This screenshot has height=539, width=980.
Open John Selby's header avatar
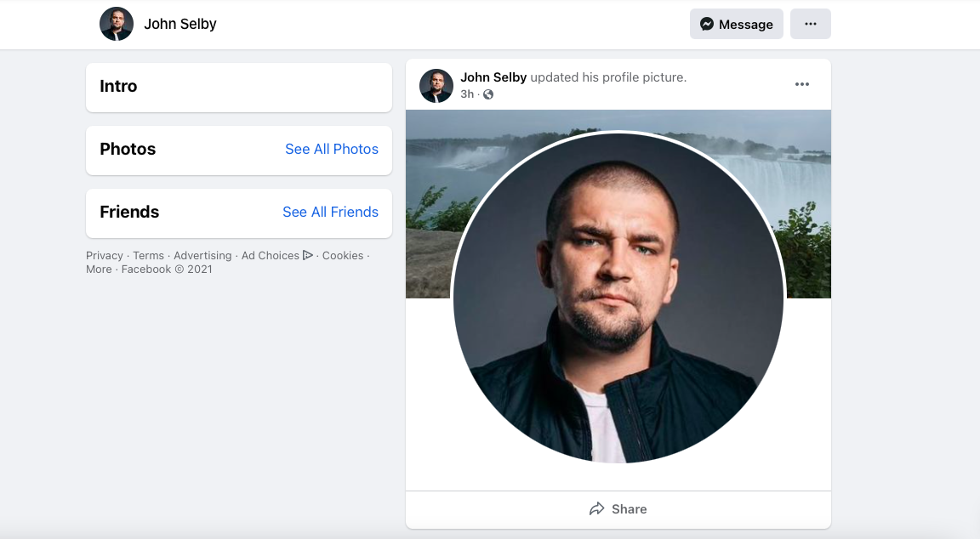[x=117, y=24]
